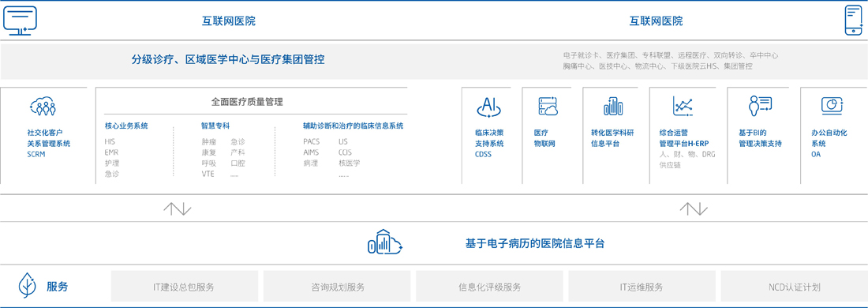
Task: Select the 咨询规划服务 box
Action: 337,287
